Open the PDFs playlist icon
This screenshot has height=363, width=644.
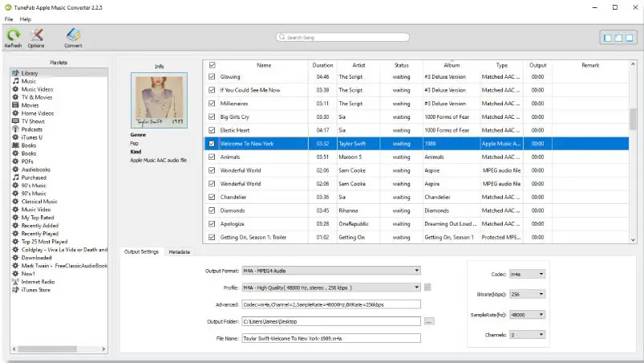tap(15, 161)
